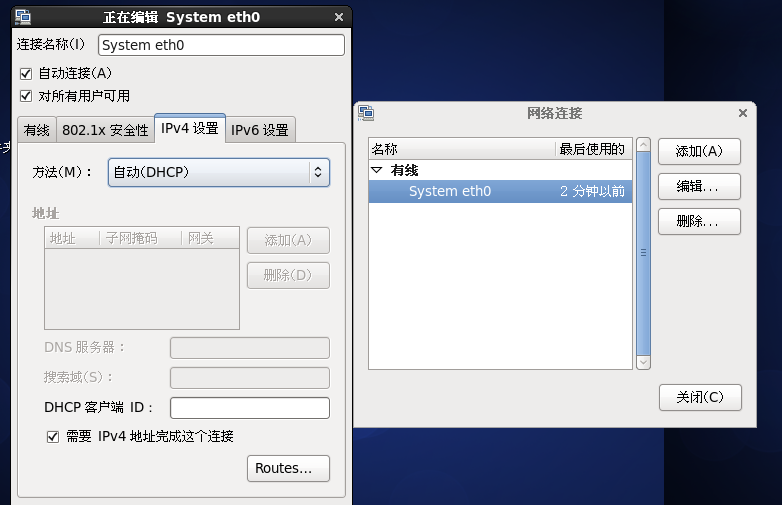Click the 连接名称 input field
The height and width of the screenshot is (505, 782).
pos(221,45)
